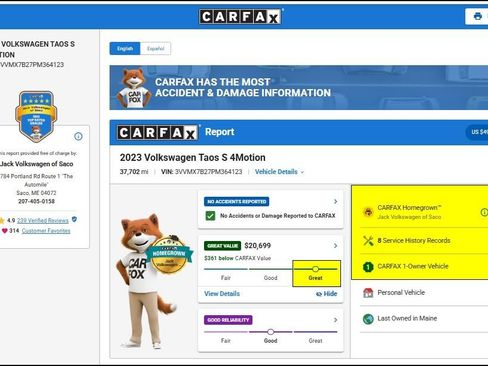Click the green 1-Owner badge icon
The width and height of the screenshot is (488, 366).
coord(368,267)
